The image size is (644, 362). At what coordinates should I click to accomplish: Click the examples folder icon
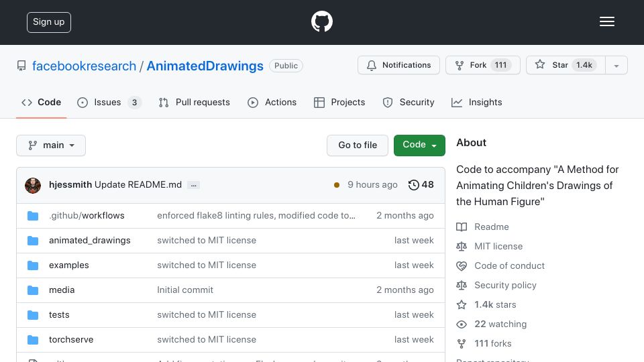(33, 265)
